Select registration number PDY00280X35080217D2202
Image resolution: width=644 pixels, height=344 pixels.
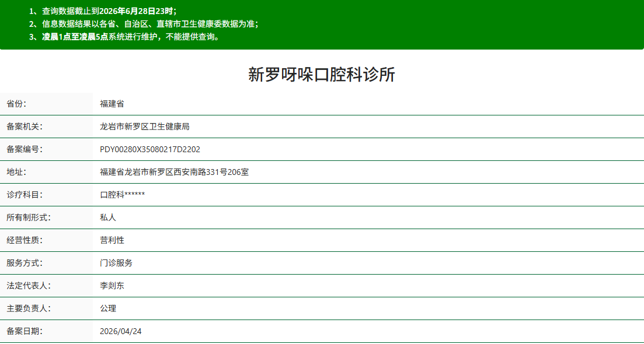(150, 150)
